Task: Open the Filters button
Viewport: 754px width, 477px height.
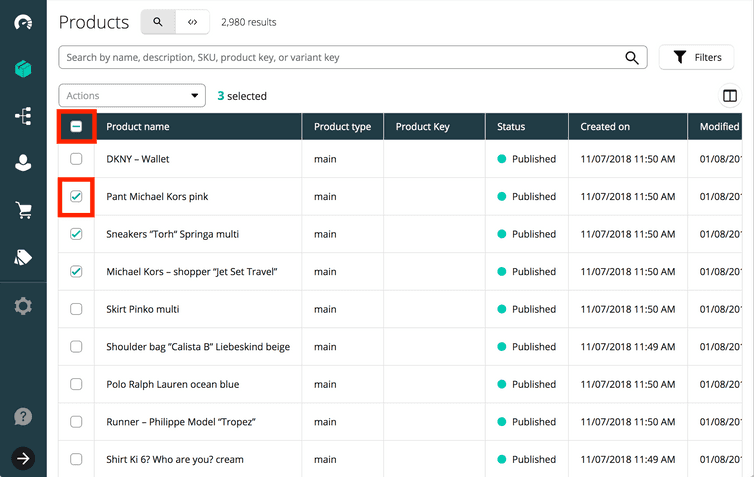Action: pos(697,58)
